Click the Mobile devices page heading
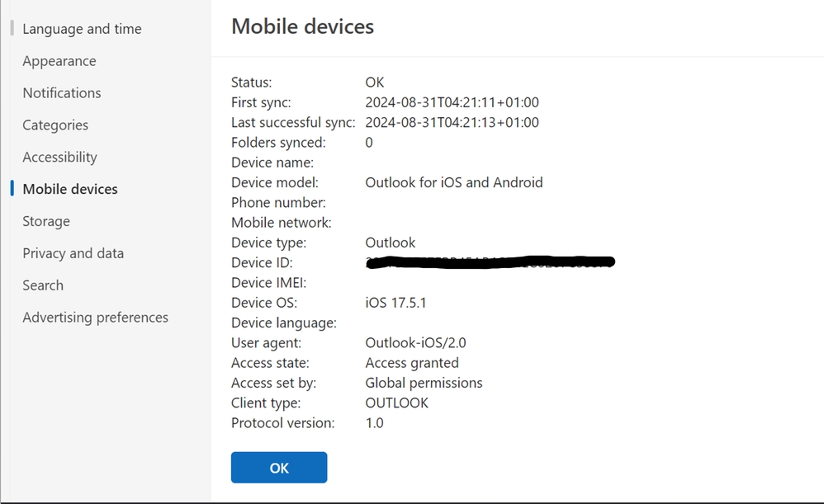824x504 pixels. [301, 26]
